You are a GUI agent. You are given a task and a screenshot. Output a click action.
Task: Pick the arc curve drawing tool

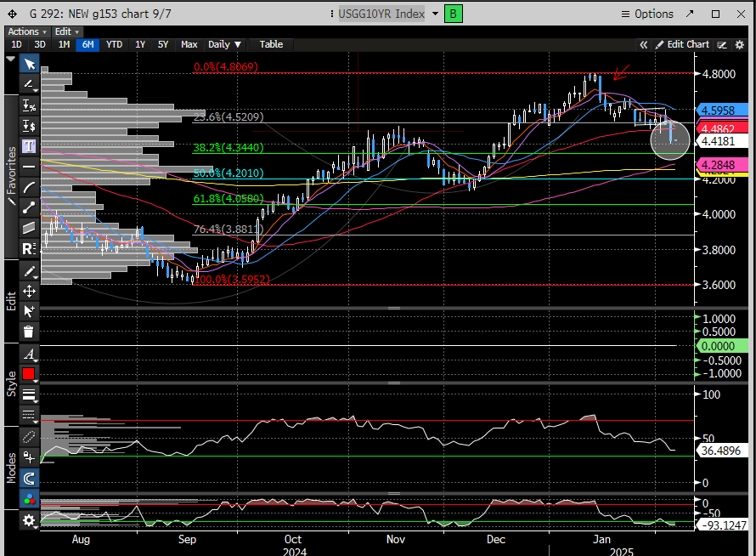pos(29,187)
